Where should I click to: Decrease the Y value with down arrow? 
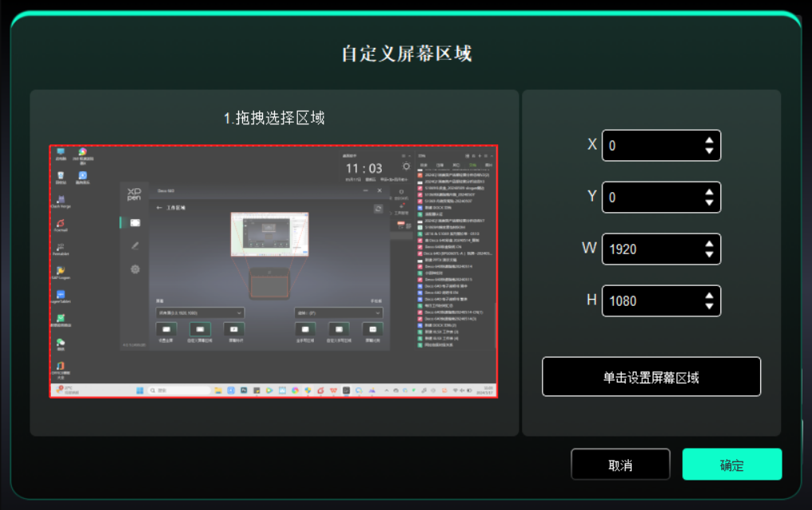tap(709, 203)
